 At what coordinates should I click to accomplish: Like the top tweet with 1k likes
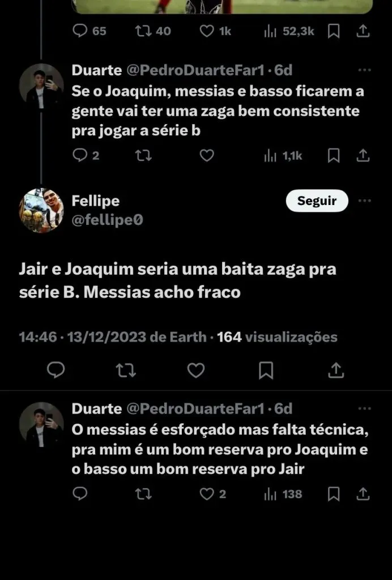click(x=207, y=31)
